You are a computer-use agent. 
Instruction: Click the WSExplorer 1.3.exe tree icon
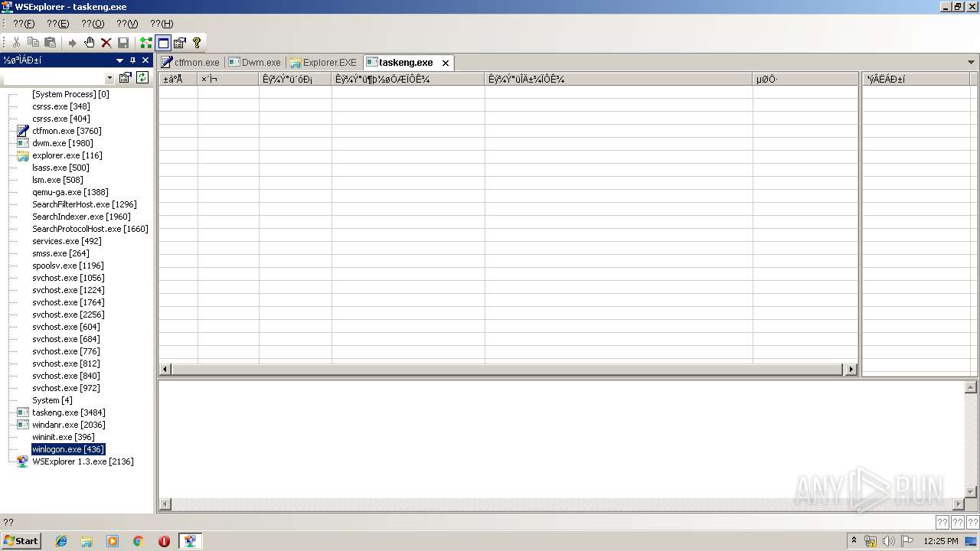(x=23, y=461)
